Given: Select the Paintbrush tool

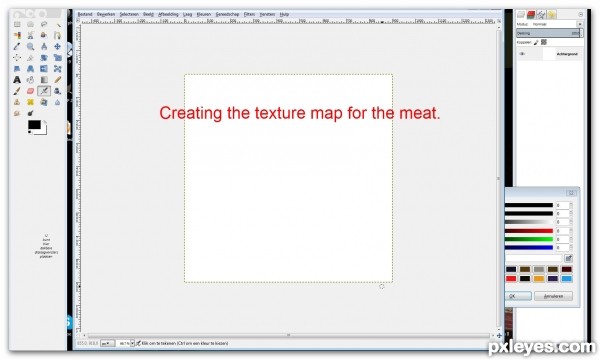Looking at the screenshot, I should 17,91.
